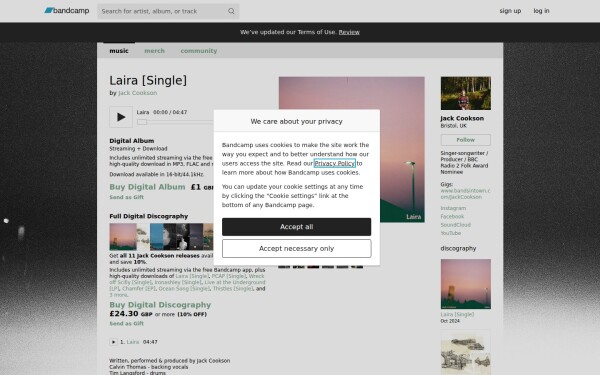This screenshot has width=600, height=375.
Task: Open the log in link
Action: [541, 11]
